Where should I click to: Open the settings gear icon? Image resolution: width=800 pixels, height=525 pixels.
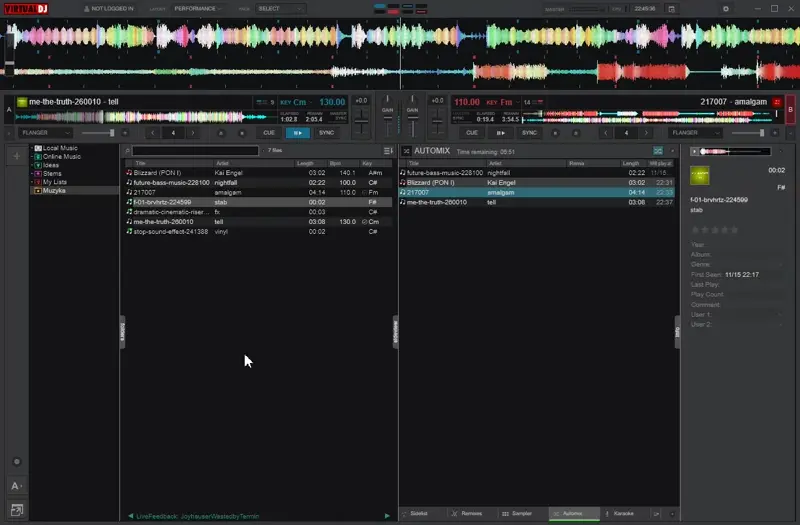(726, 9)
